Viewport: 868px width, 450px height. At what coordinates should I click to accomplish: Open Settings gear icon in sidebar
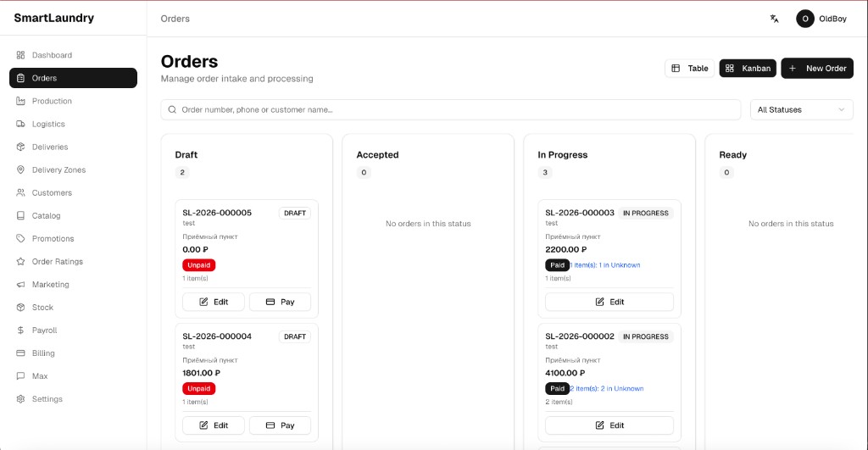point(21,398)
